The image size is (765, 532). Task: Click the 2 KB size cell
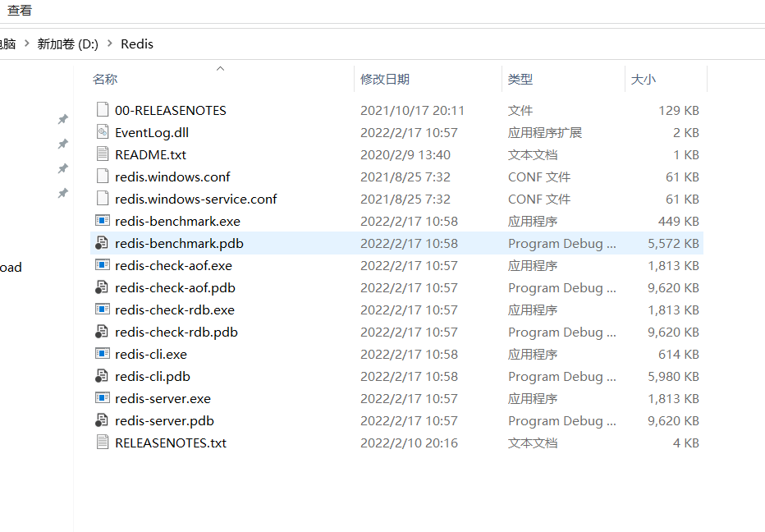pyautogui.click(x=686, y=132)
